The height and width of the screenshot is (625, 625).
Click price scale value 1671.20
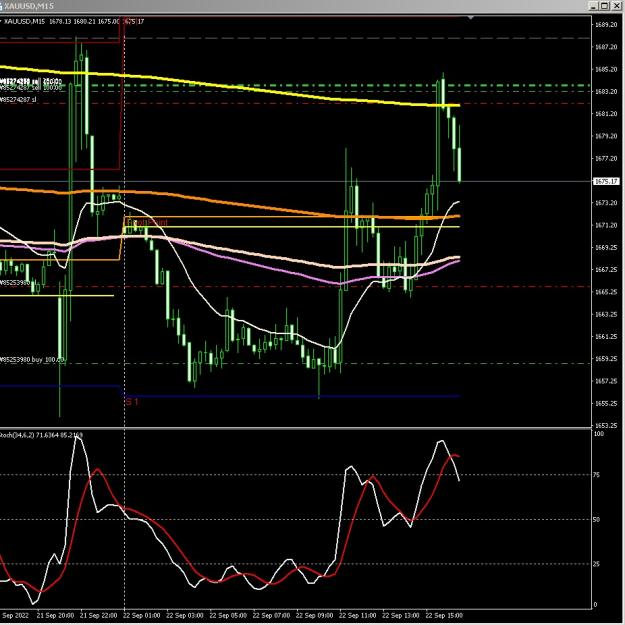[606, 225]
